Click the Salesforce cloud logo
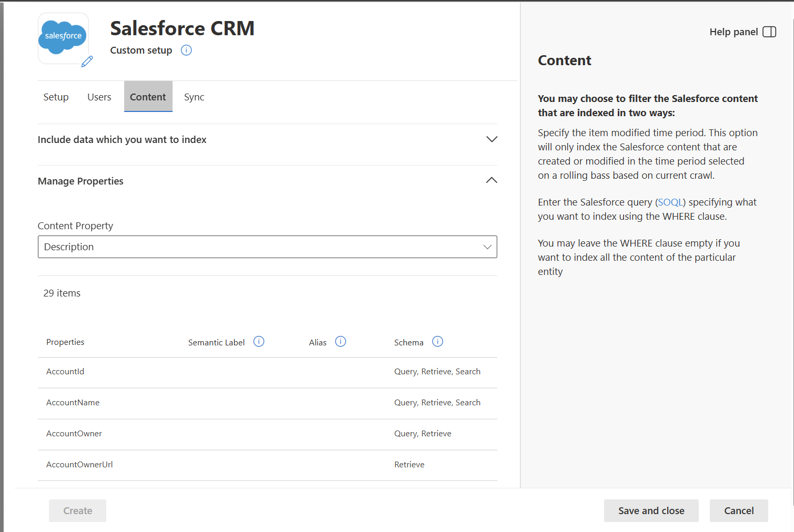This screenshot has width=794, height=532. (x=63, y=37)
